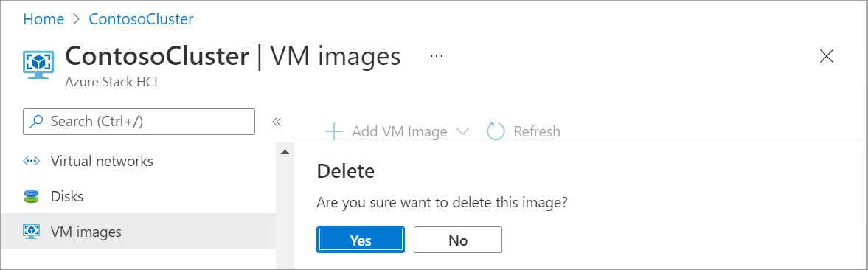Click the magnifier icon in search box

(x=37, y=122)
